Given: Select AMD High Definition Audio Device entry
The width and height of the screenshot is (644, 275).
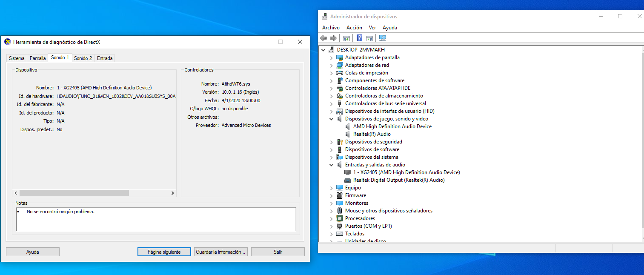Looking at the screenshot, I should click(x=392, y=126).
